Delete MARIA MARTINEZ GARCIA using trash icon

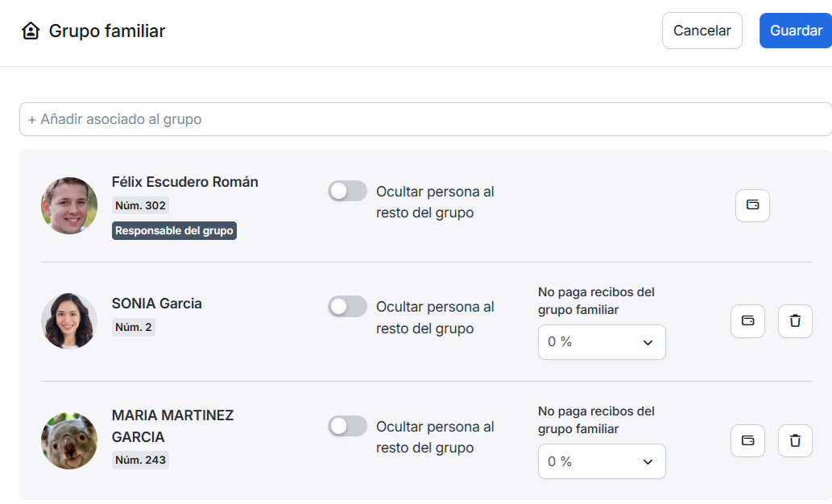(x=795, y=440)
